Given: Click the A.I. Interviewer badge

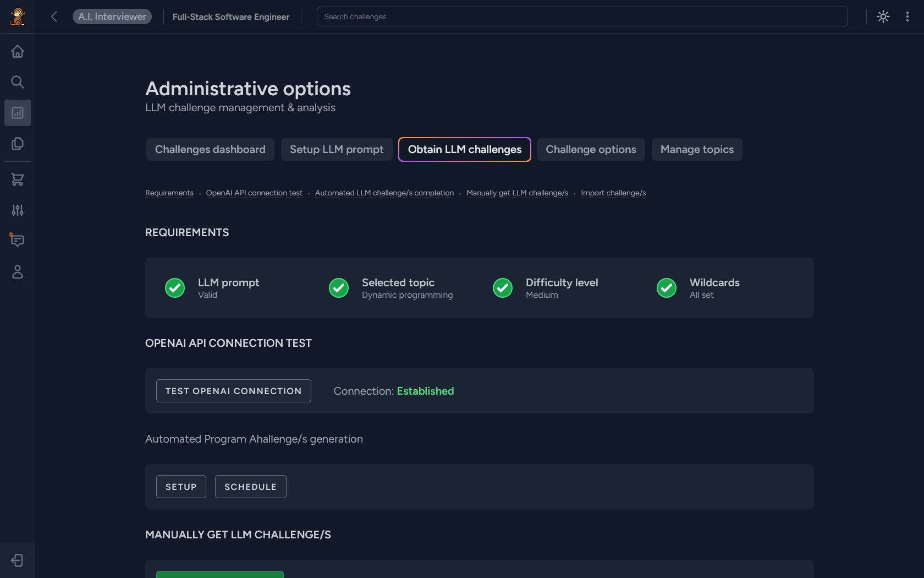Looking at the screenshot, I should click(112, 17).
